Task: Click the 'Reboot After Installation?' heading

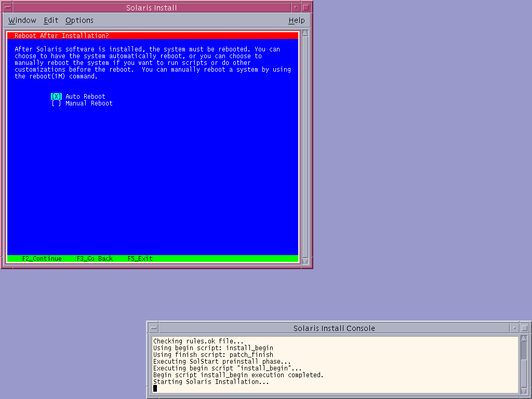Action: pyautogui.click(x=61, y=36)
